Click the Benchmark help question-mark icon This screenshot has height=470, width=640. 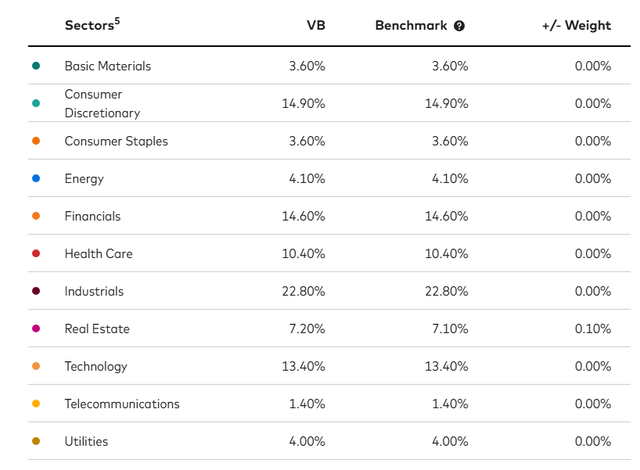point(459,26)
